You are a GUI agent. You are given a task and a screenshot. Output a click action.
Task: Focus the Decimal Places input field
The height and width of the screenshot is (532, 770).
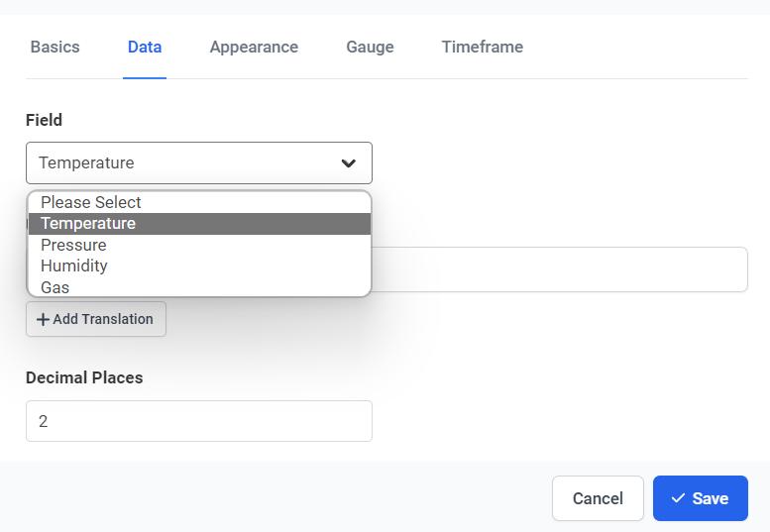[198, 421]
